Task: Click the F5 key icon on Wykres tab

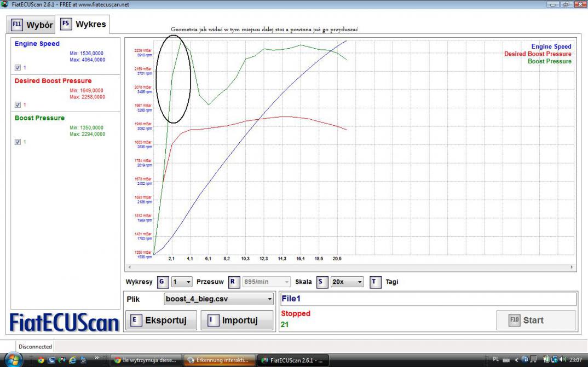Action: click(66, 24)
